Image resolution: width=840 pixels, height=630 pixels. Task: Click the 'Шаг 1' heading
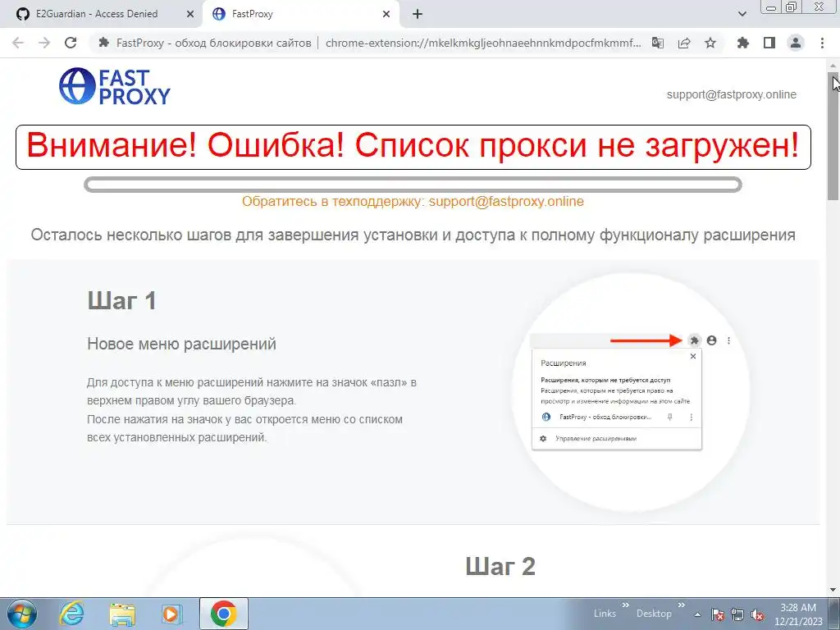tap(121, 300)
